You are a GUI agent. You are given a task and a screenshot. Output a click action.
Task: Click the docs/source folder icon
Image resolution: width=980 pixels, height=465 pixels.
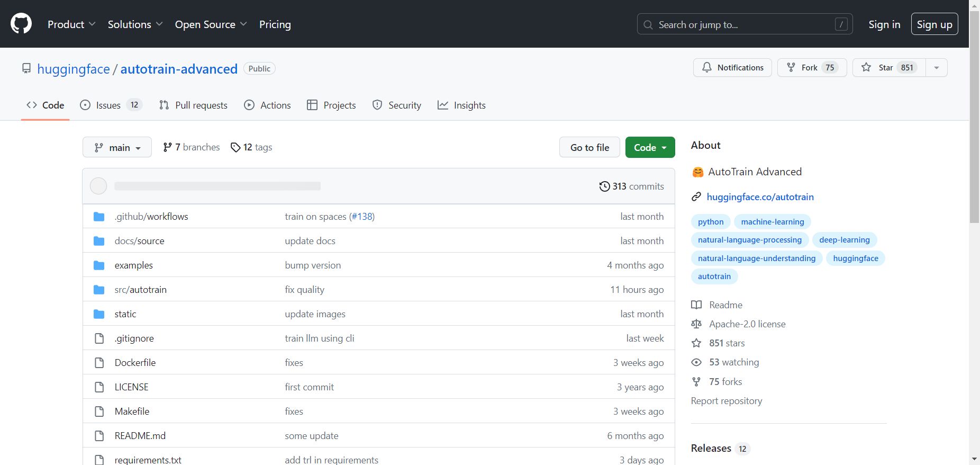click(99, 240)
